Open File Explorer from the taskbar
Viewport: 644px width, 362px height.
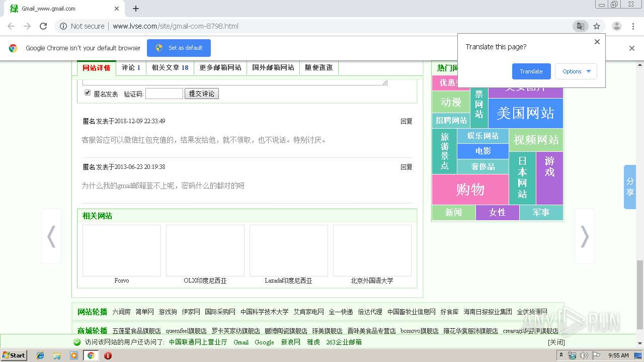tap(57, 355)
